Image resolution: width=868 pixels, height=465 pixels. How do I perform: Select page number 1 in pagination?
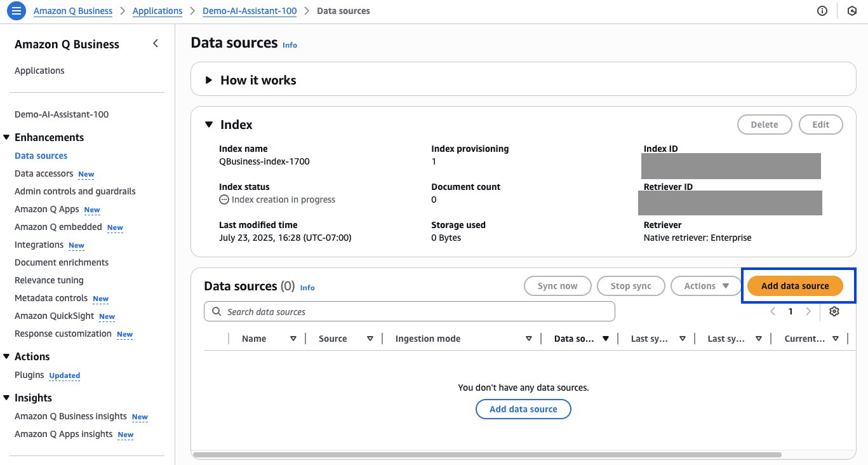click(x=791, y=311)
